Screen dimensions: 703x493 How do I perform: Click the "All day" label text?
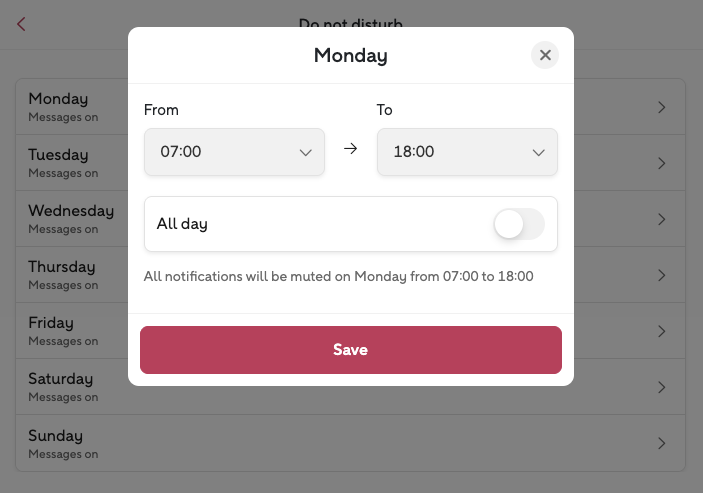coord(182,224)
